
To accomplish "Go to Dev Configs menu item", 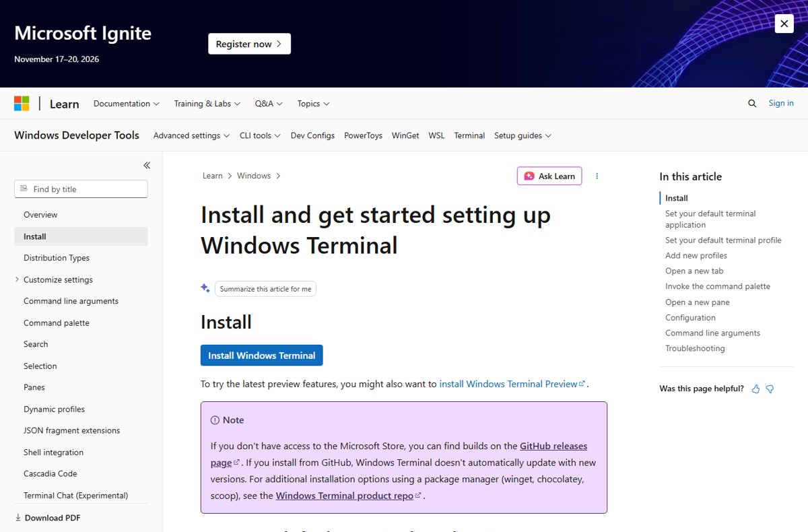I will (x=312, y=135).
